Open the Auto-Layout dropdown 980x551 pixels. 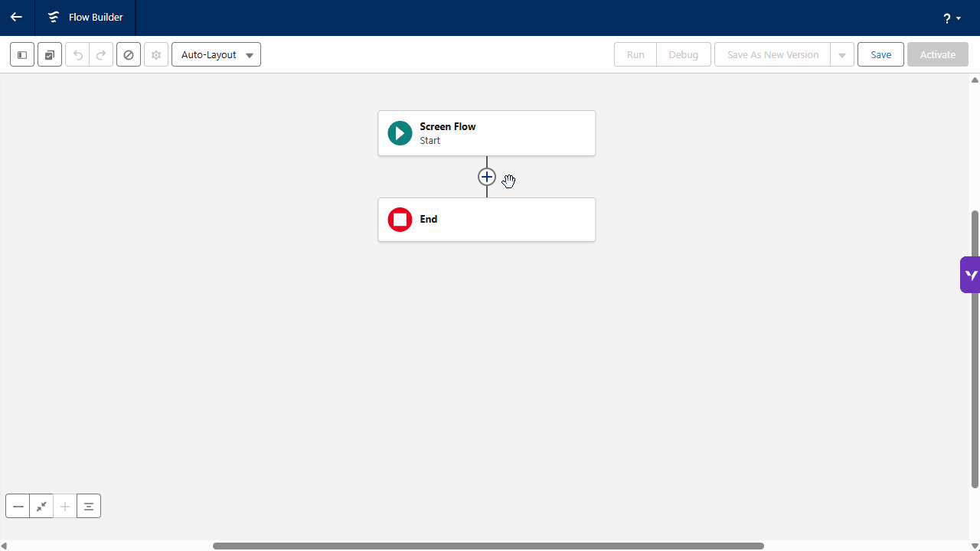click(x=216, y=55)
